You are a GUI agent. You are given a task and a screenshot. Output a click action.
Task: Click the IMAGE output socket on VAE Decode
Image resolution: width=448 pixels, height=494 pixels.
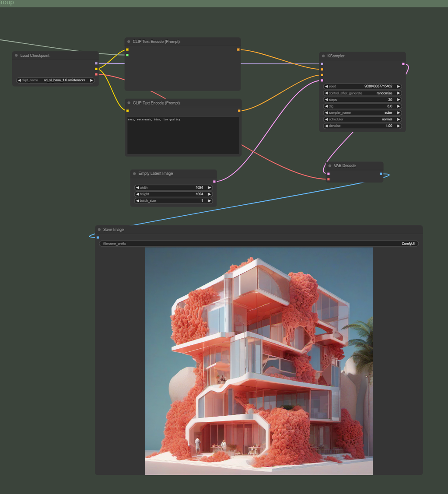click(380, 173)
